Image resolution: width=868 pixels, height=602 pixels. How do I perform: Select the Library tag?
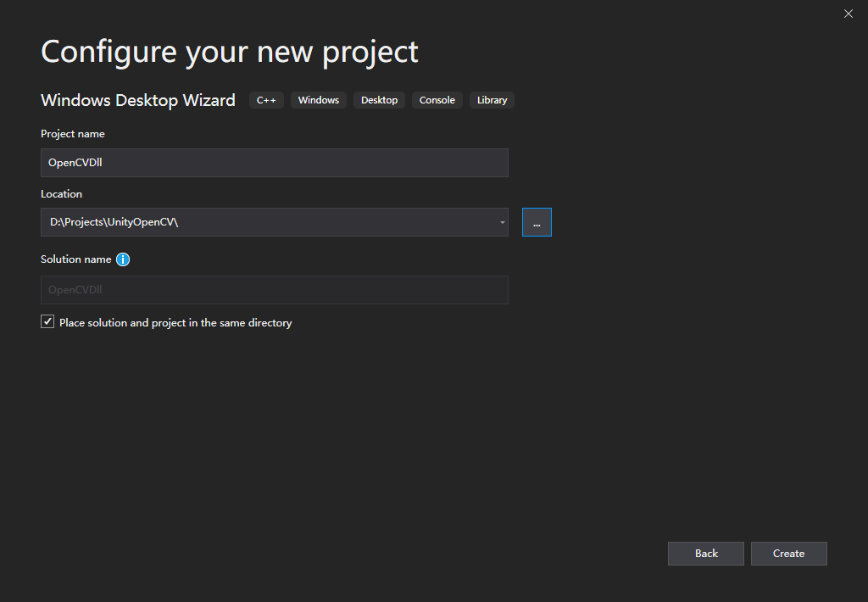tap(492, 100)
